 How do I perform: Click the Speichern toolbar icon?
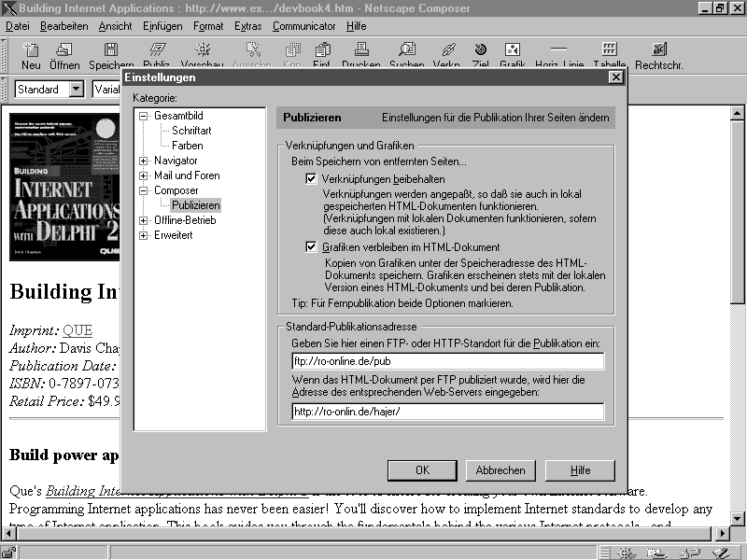[x=111, y=55]
